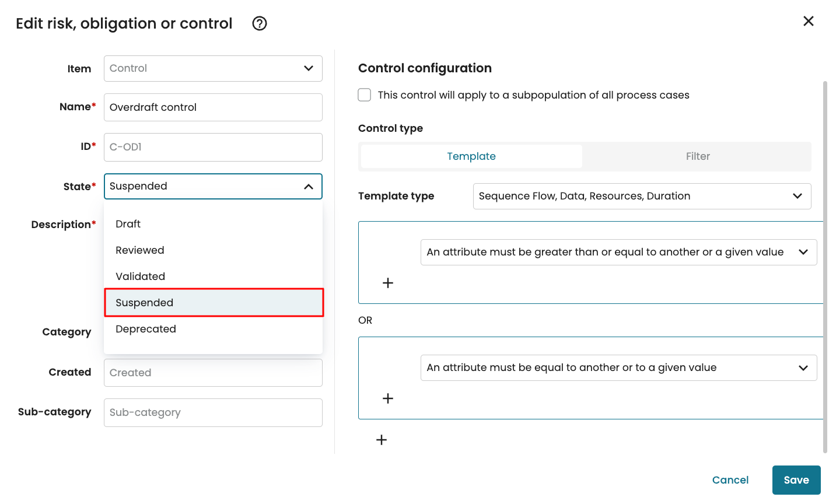Open the help question mark icon
Image resolution: width=836 pixels, height=504 pixels.
tap(260, 23)
